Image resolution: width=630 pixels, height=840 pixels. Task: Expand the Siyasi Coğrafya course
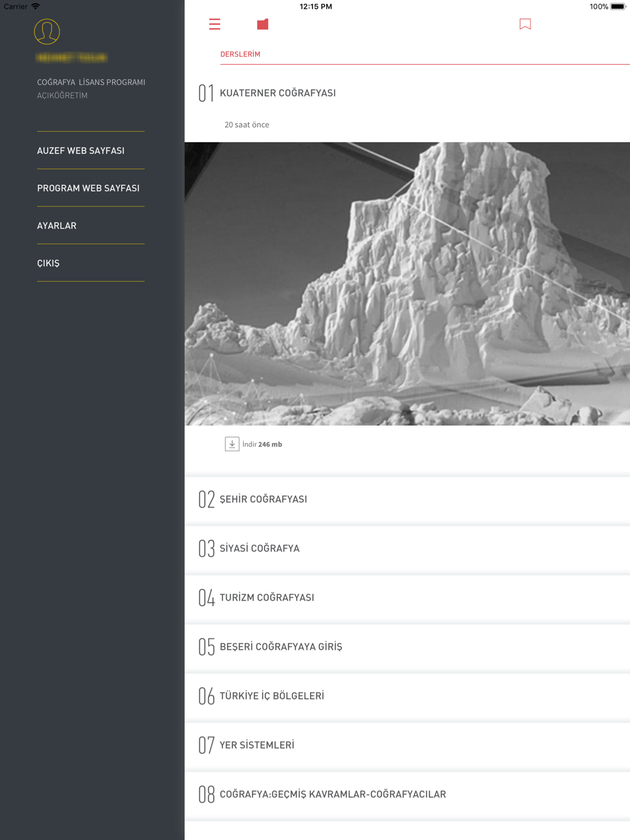(260, 548)
